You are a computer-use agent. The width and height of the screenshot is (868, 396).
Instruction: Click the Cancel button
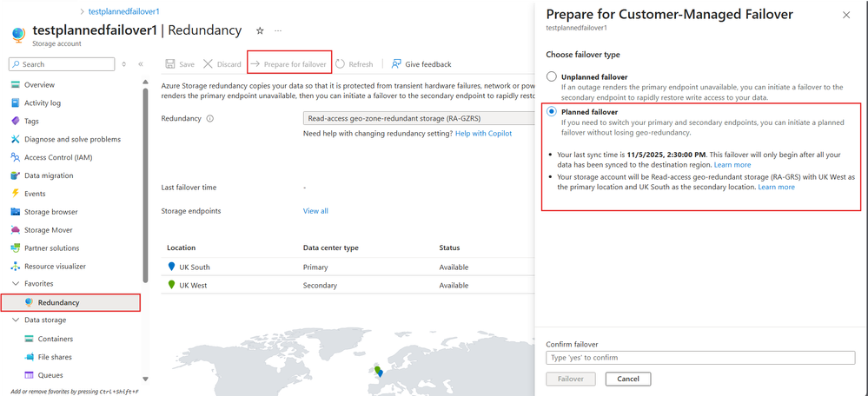tap(627, 379)
